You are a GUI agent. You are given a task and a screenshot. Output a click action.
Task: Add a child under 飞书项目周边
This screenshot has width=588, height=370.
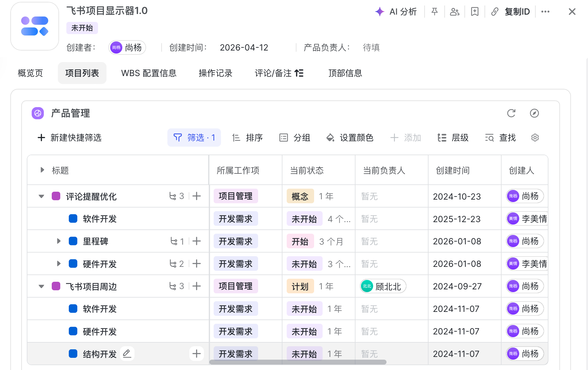tap(197, 286)
